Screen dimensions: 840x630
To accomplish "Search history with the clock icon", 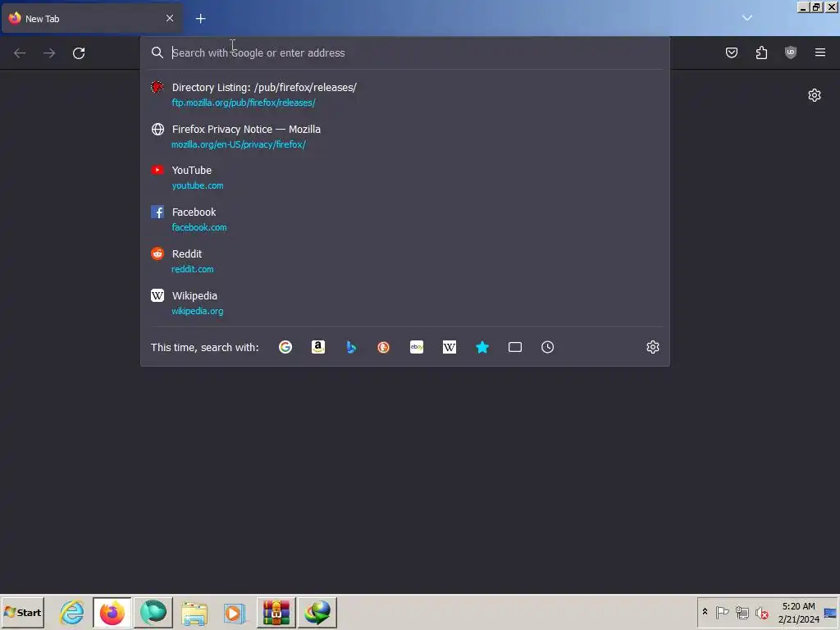I will pos(547,347).
